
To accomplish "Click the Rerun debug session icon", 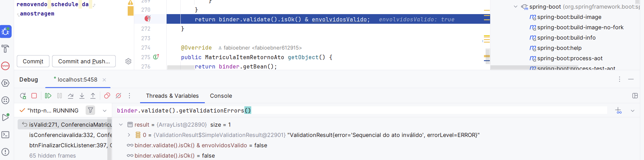I will pyautogui.click(x=23, y=96).
